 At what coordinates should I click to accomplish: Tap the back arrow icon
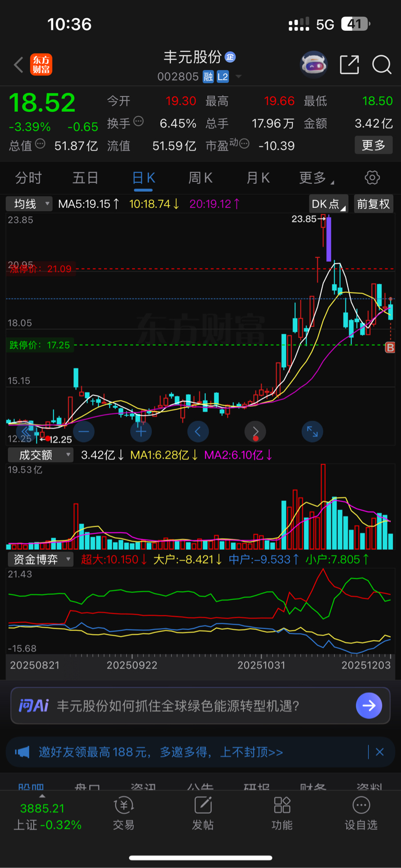(19, 65)
